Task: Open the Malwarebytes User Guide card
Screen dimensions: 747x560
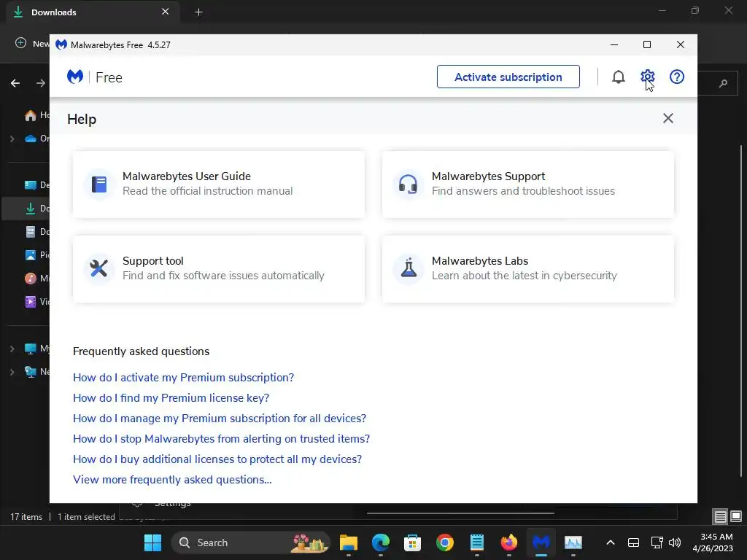Action: 219,184
